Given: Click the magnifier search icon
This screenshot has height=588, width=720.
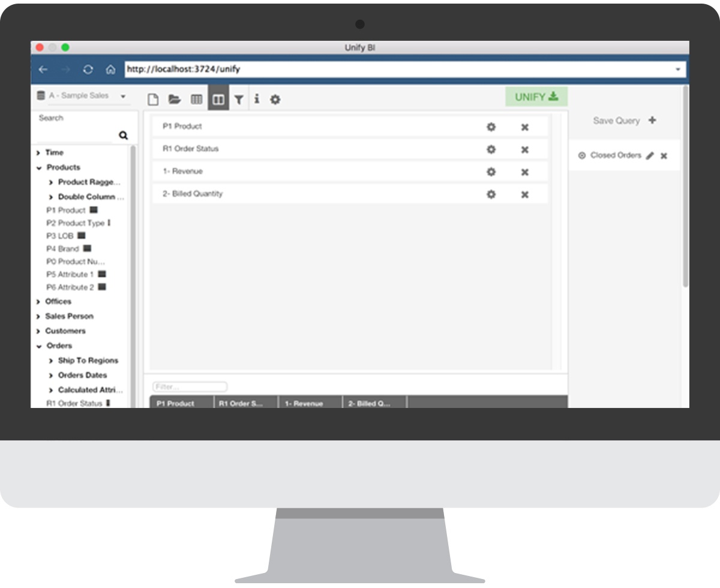Looking at the screenshot, I should tap(123, 136).
